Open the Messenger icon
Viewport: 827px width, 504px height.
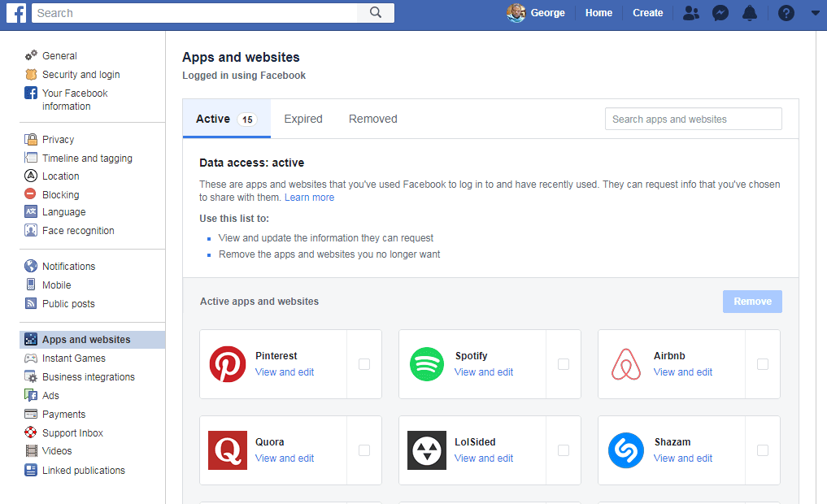click(x=720, y=13)
